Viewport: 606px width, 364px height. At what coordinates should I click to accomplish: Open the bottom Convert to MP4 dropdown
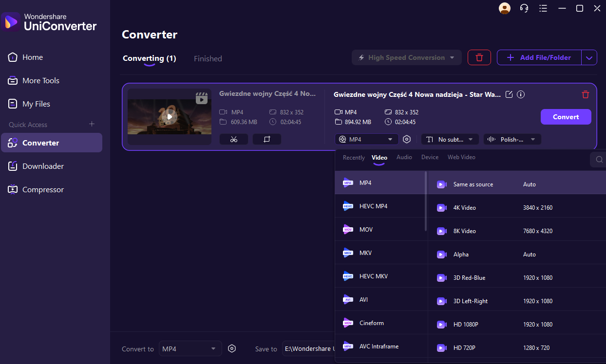point(190,348)
